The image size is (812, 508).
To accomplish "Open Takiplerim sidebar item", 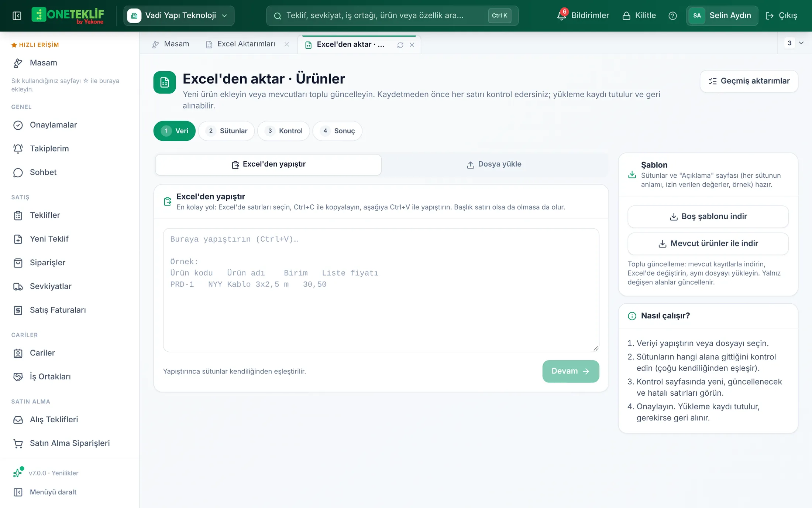I will tap(70, 149).
